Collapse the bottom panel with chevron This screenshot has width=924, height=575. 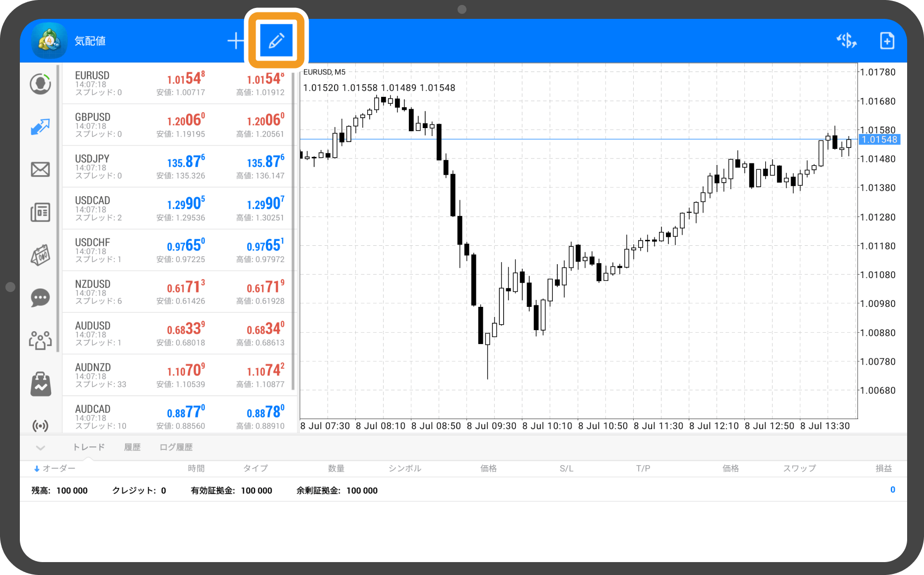[x=41, y=447]
